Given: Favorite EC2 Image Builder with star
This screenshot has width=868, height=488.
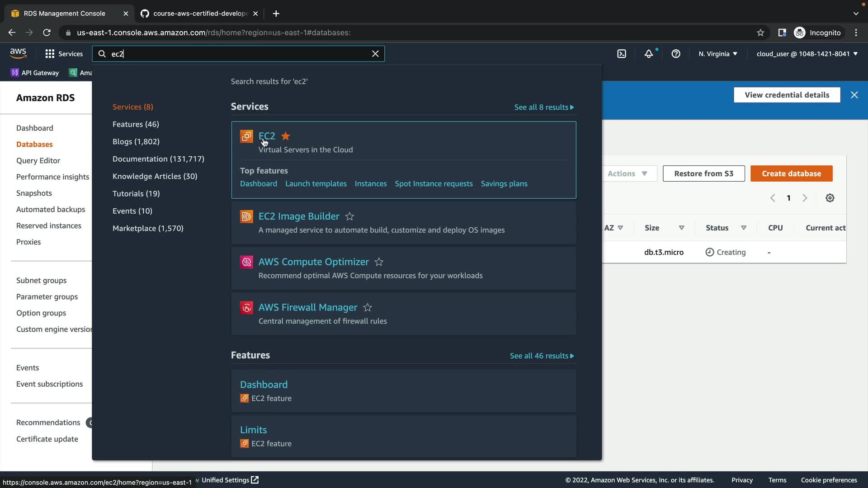Looking at the screenshot, I should [349, 216].
